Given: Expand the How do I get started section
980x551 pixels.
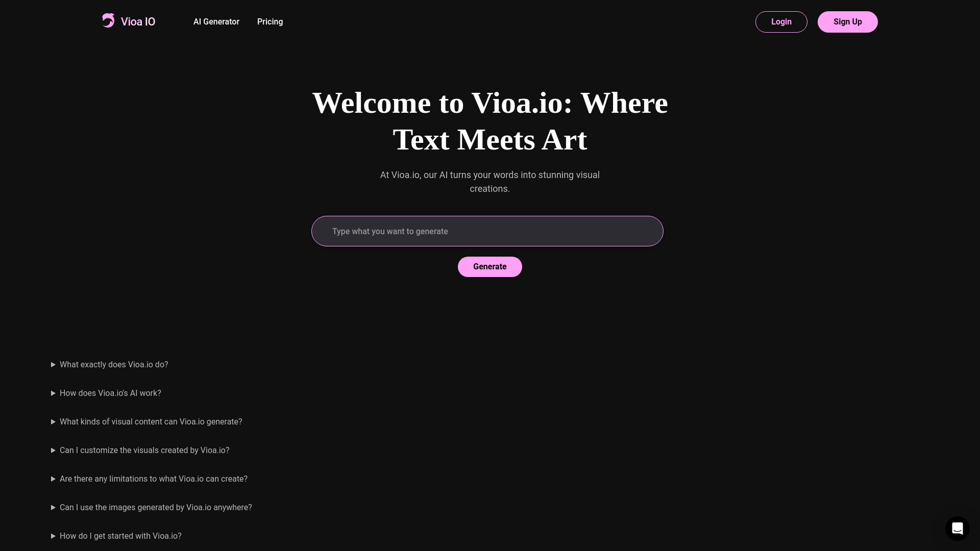Looking at the screenshot, I should [53, 536].
